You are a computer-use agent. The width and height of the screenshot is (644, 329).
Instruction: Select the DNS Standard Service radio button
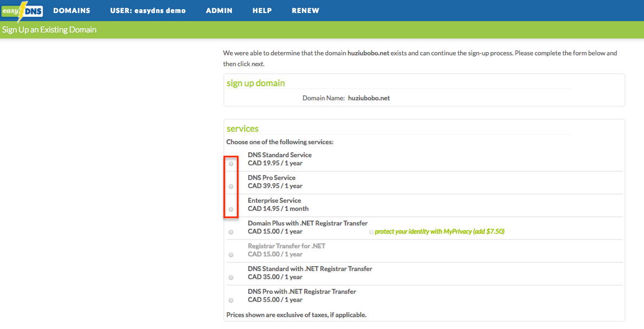coord(231,164)
